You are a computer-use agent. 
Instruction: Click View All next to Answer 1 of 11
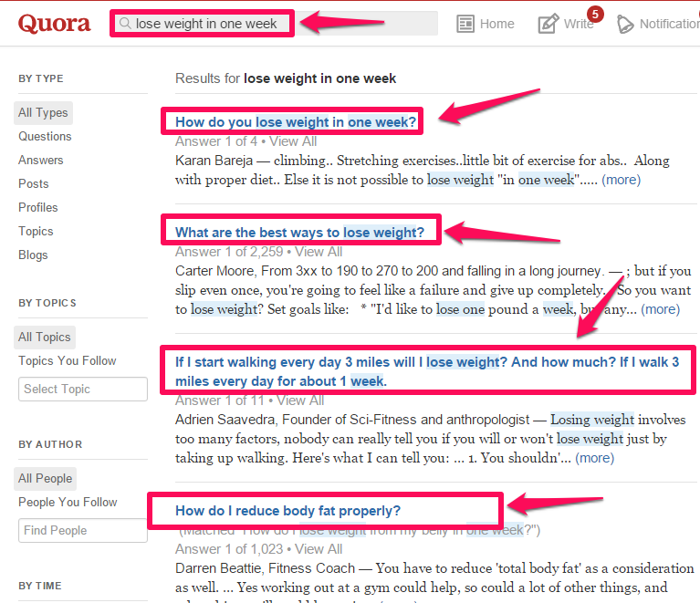tap(300, 400)
